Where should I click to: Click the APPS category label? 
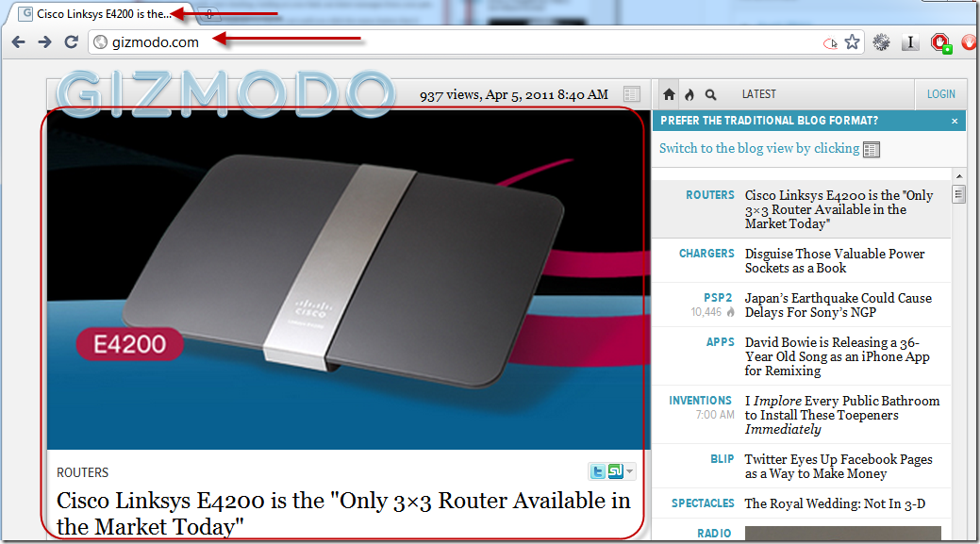[720, 342]
